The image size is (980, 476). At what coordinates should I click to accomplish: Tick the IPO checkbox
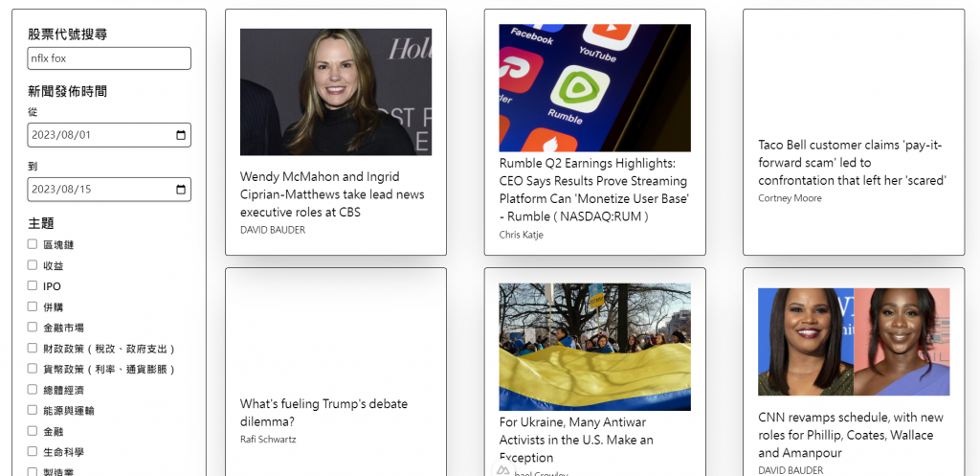[x=33, y=285]
